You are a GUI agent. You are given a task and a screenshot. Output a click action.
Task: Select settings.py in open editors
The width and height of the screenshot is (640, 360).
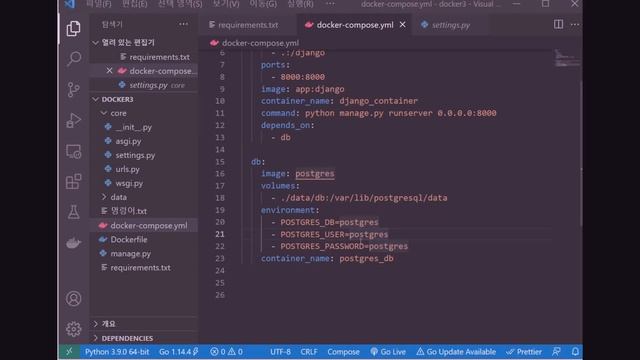pyautogui.click(x=144, y=85)
